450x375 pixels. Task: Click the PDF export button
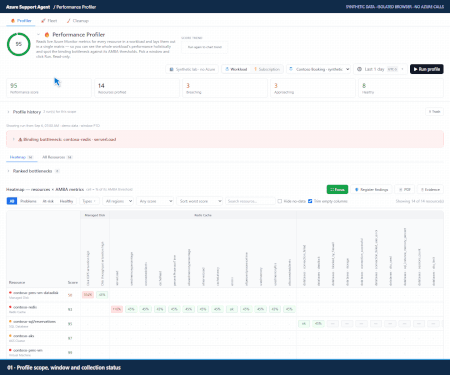[x=404, y=189]
